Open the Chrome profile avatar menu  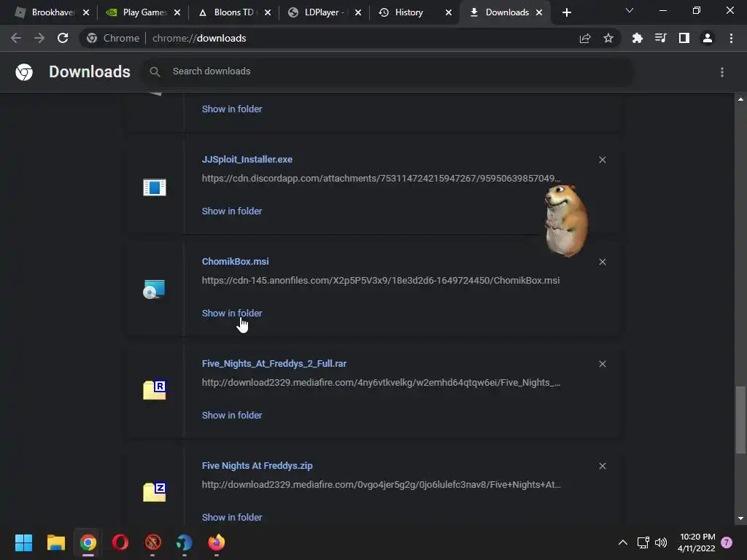(x=708, y=38)
